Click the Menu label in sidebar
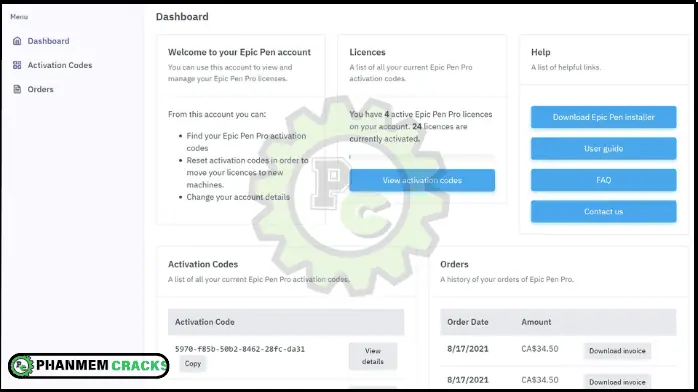Image resolution: width=698 pixels, height=392 pixels. click(x=19, y=16)
